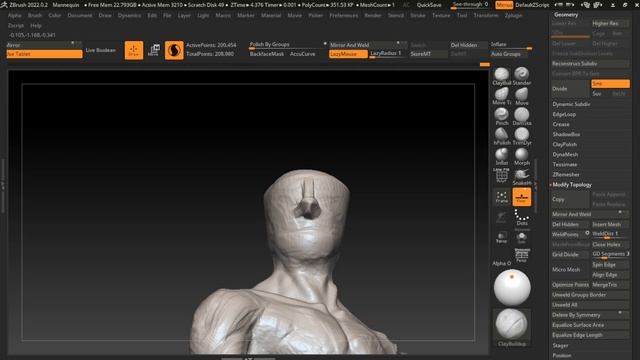Click the Move transform mode icon
Image resolution: width=640 pixels, height=360 pixels.
[154, 50]
